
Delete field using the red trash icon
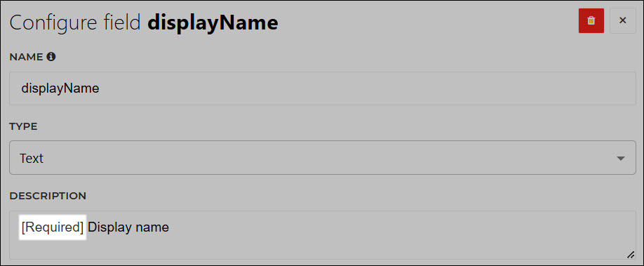pyautogui.click(x=591, y=20)
